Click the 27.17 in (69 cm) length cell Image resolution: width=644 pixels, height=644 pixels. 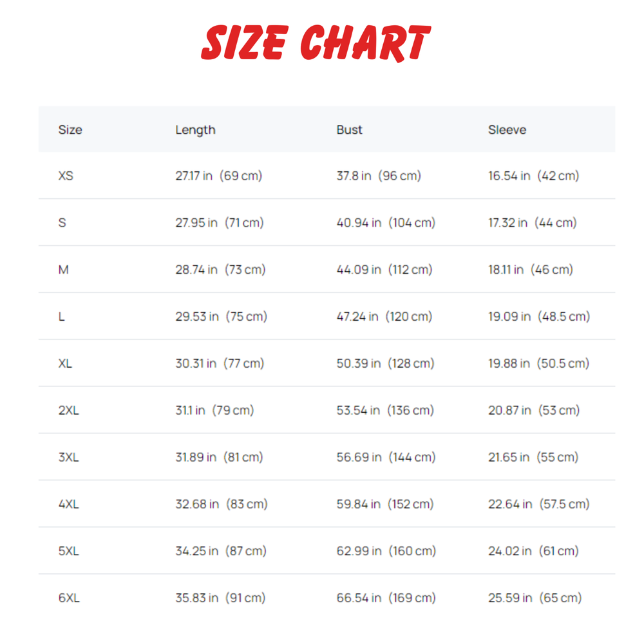tap(218, 175)
